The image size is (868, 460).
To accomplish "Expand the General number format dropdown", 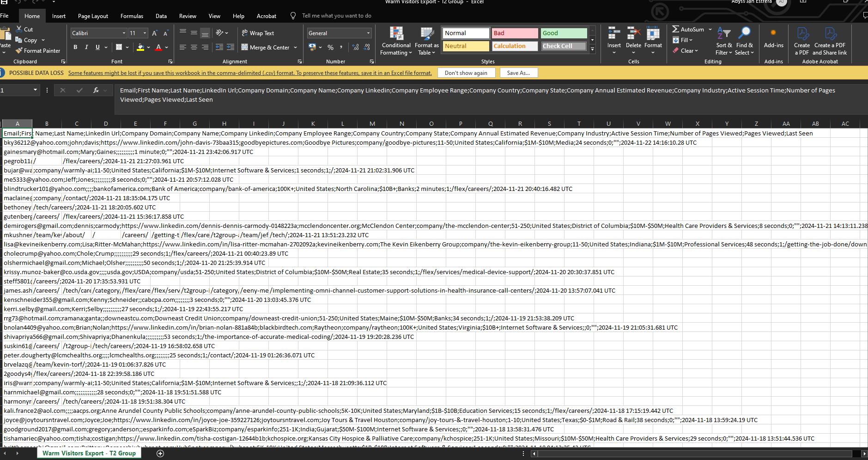I will click(368, 33).
